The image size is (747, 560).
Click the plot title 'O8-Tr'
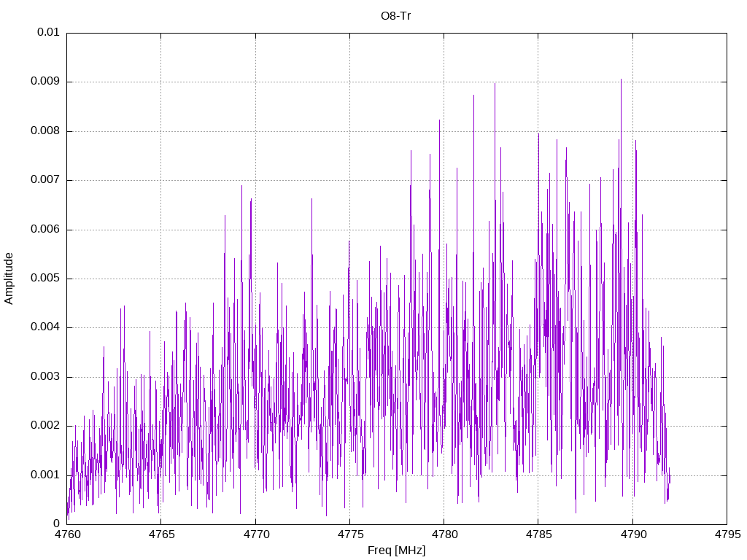(395, 16)
